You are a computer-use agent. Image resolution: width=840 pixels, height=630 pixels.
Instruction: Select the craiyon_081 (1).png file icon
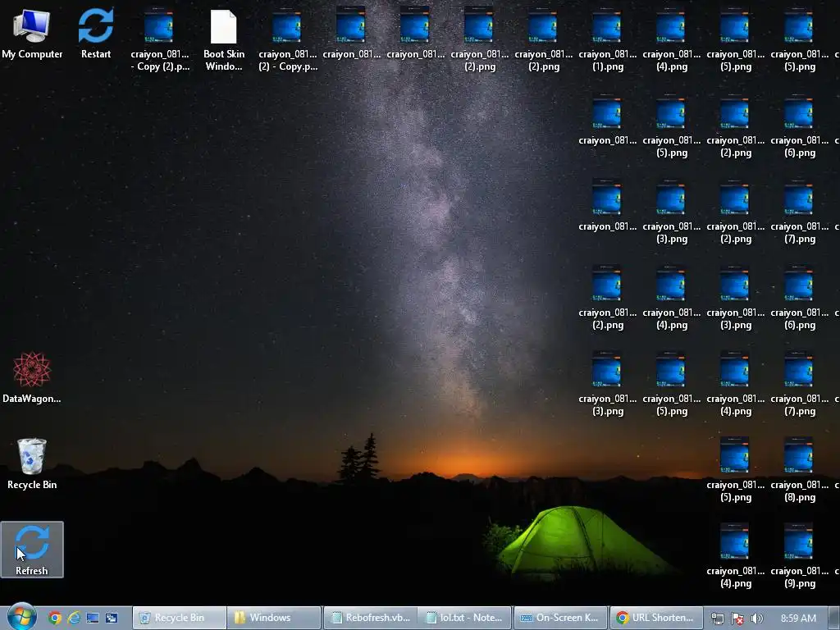pos(607,40)
